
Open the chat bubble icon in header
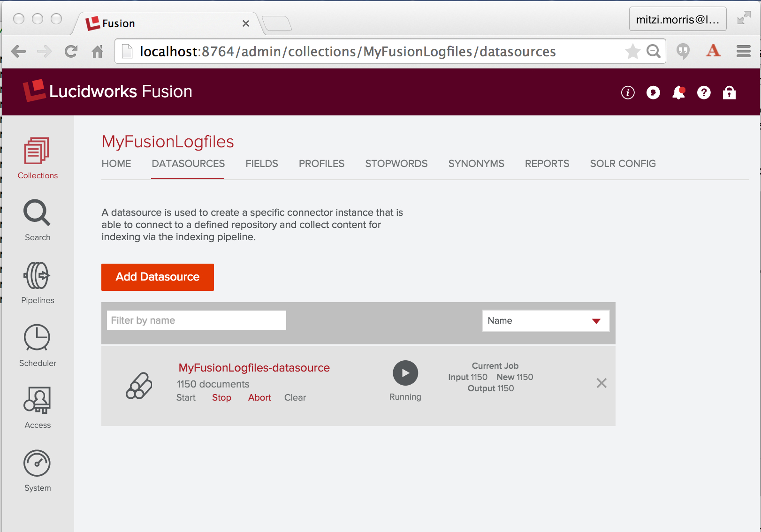pos(653,92)
